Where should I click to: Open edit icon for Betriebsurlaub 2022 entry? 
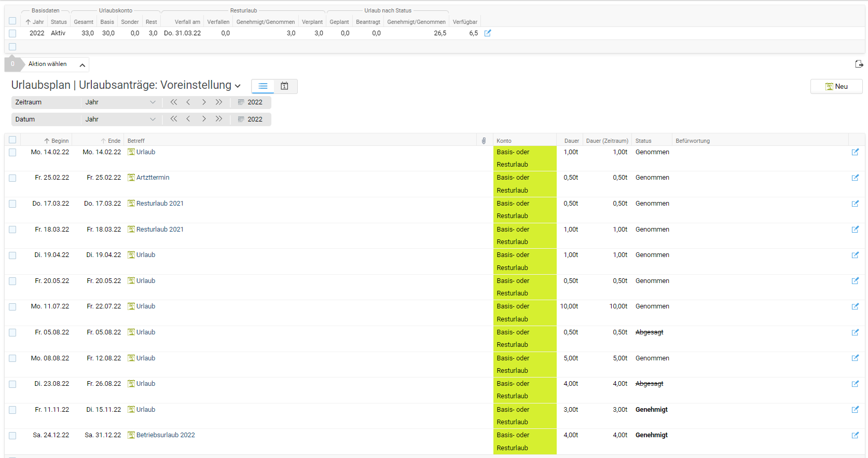855,435
